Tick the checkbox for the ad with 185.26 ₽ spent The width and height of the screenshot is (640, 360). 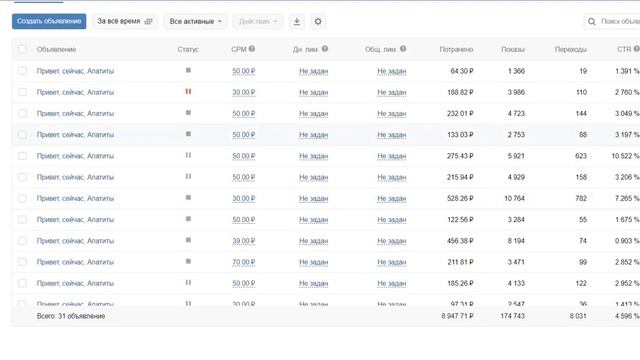tap(22, 283)
